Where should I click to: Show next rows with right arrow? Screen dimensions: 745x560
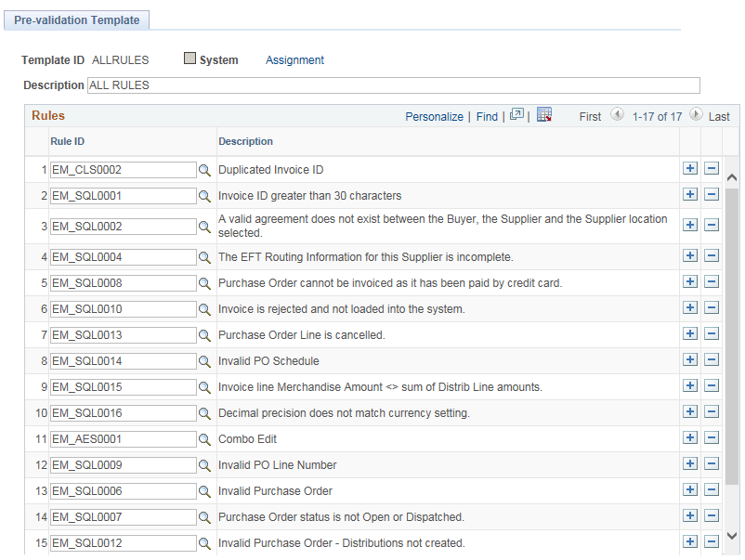pyautogui.click(x=696, y=114)
